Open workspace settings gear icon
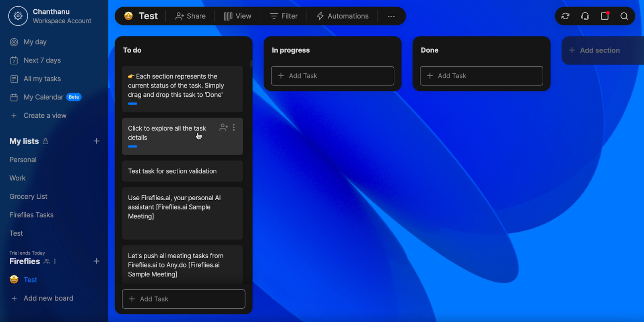 tap(18, 16)
